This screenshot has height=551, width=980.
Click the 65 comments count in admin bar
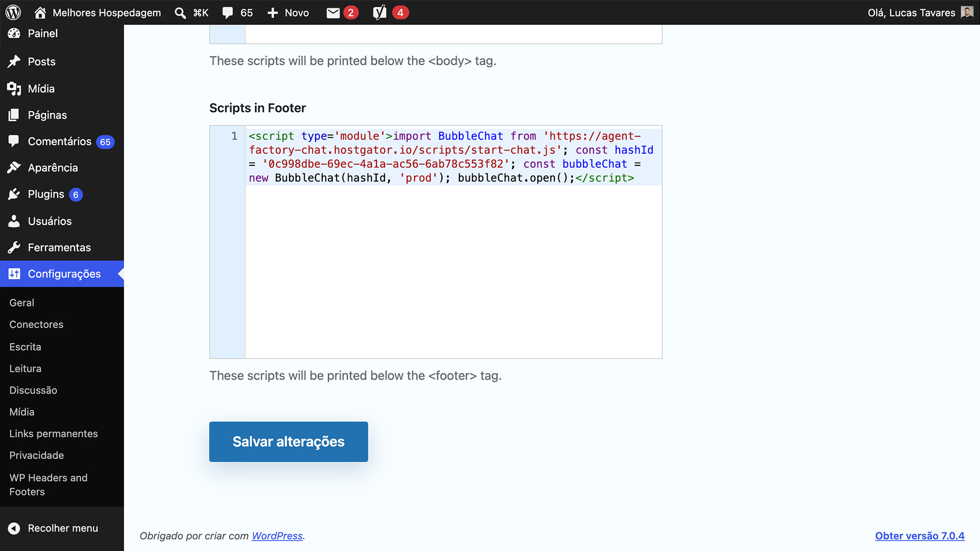click(x=247, y=13)
